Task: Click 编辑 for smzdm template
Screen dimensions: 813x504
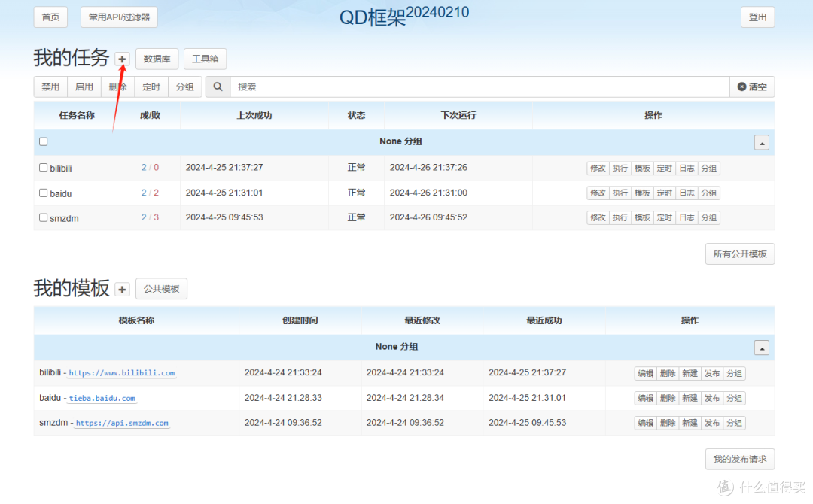Action: pos(646,424)
